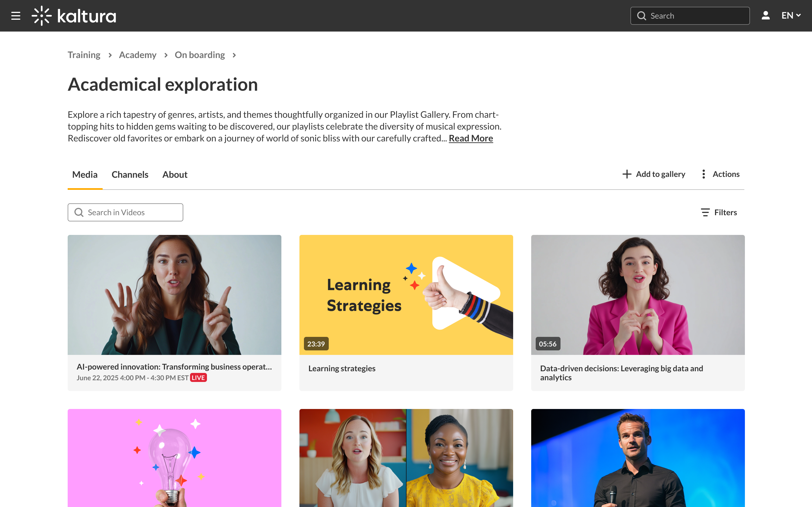Select the Media tab
812x507 pixels.
pyautogui.click(x=85, y=174)
